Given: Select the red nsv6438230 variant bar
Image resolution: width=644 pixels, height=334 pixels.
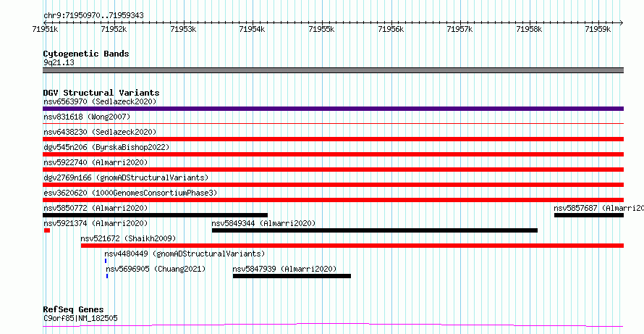Looking at the screenshot, I should coord(333,139).
